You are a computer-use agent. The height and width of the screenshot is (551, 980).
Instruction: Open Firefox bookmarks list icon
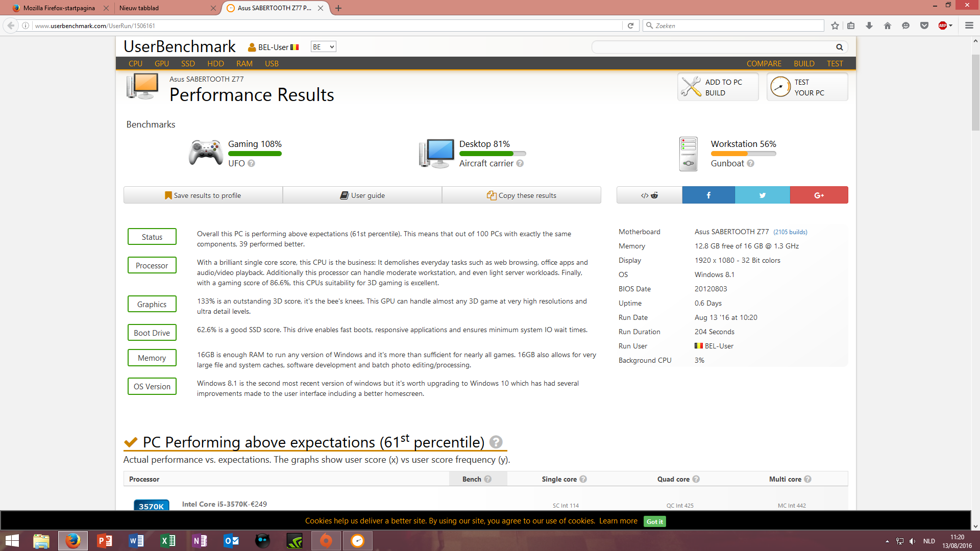pyautogui.click(x=851, y=26)
